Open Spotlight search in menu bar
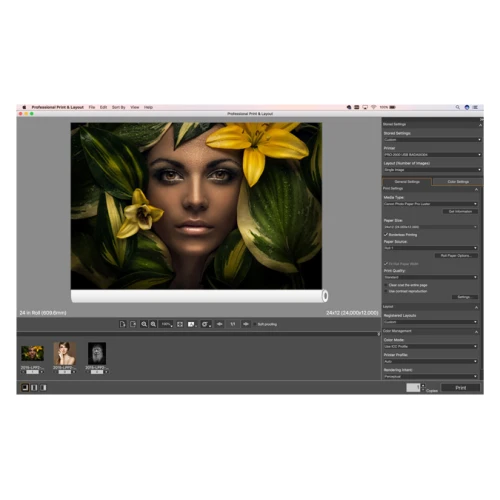The image size is (500, 500). coord(458,107)
